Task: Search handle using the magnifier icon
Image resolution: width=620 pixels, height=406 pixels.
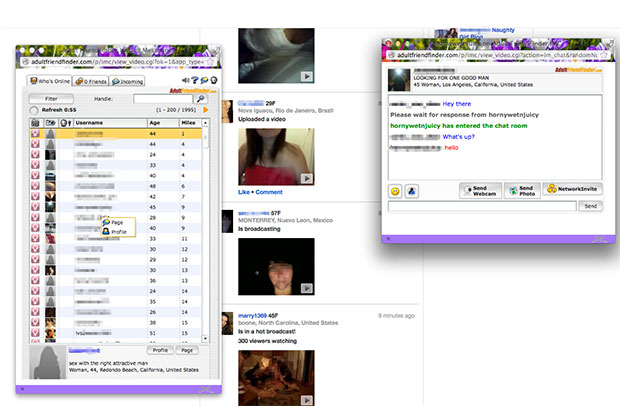Action: pyautogui.click(x=201, y=99)
